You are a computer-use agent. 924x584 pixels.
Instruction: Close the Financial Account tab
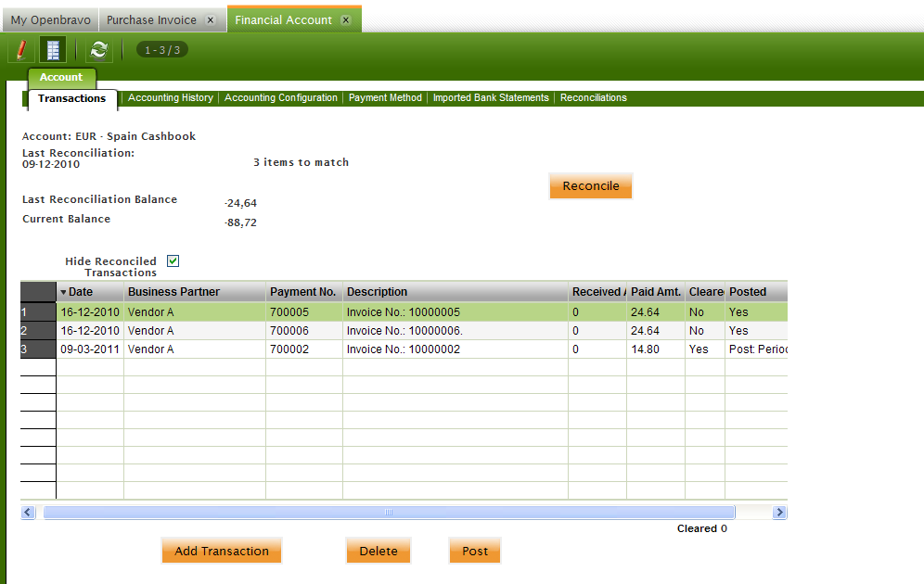click(x=346, y=19)
